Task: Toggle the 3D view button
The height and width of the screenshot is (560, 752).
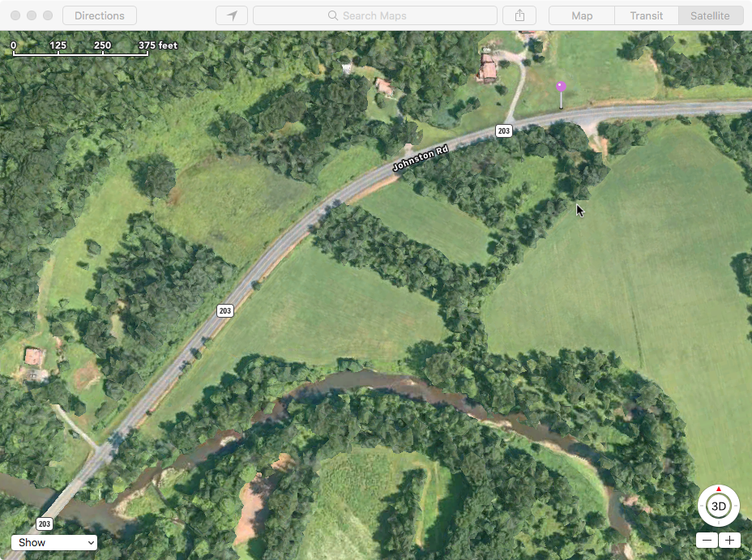Action: [x=718, y=507]
